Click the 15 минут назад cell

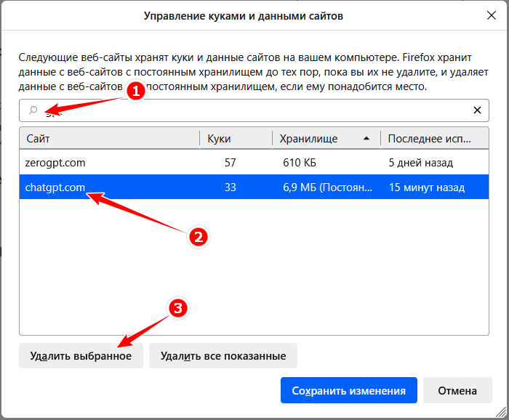pyautogui.click(x=427, y=187)
